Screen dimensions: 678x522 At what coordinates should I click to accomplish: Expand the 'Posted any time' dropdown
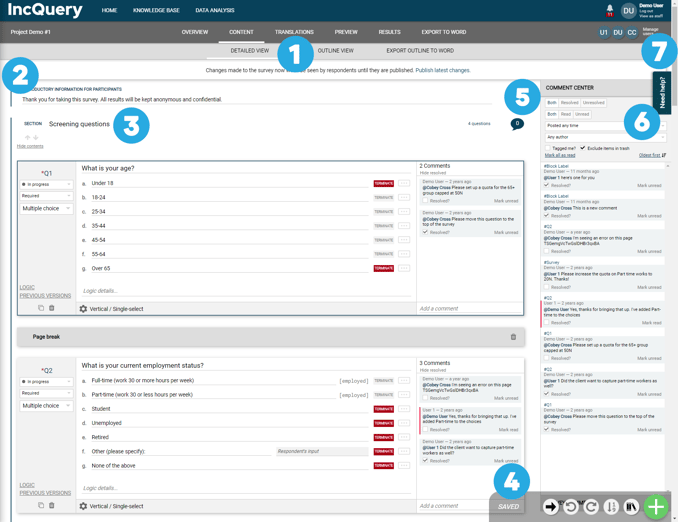tap(604, 125)
